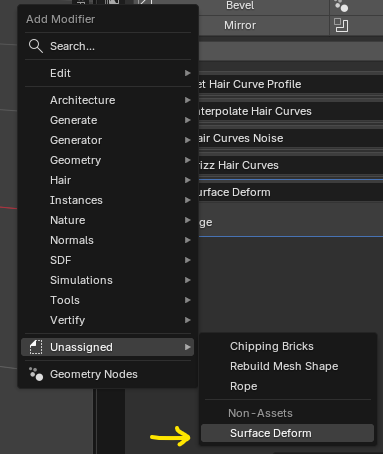Add a Geometry Nodes modifier

[x=107, y=374]
